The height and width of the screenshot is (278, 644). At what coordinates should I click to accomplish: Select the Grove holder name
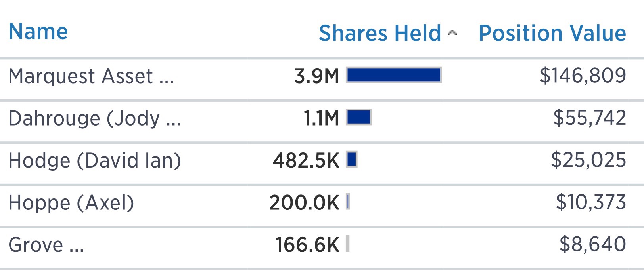coord(46,245)
